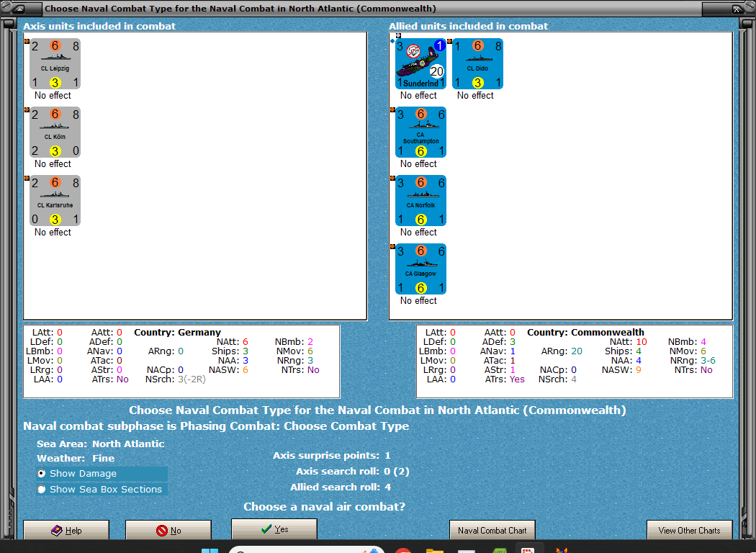Open the Help button
Image resolution: width=756 pixels, height=553 pixels.
[66, 531]
